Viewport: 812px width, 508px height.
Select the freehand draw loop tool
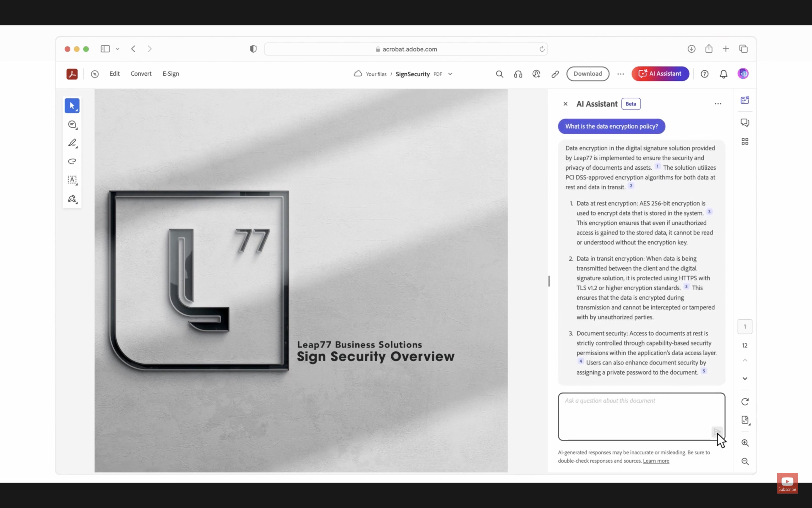[72, 162]
